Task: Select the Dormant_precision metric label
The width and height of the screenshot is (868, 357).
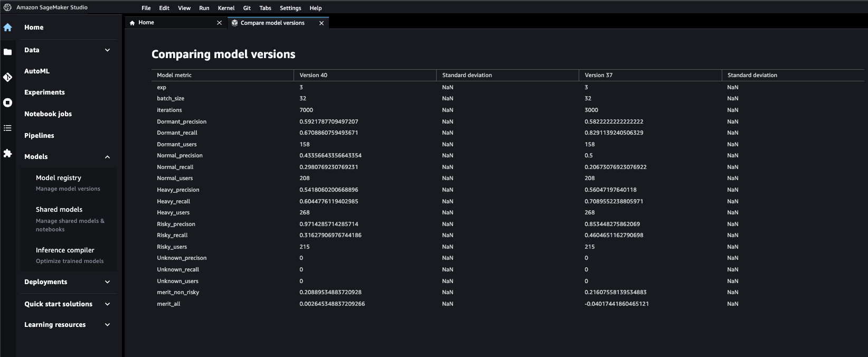Action: (182, 121)
